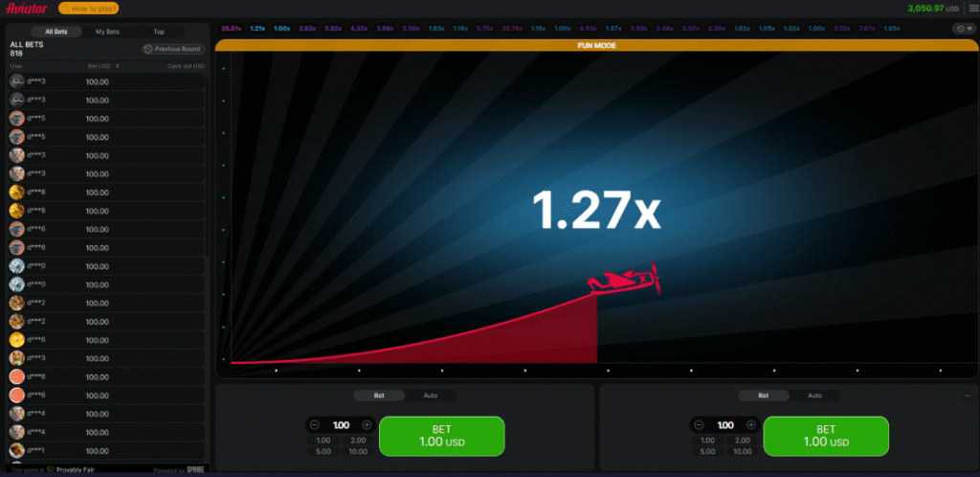
Task: Open the 3.68x history result
Action: (x=385, y=28)
